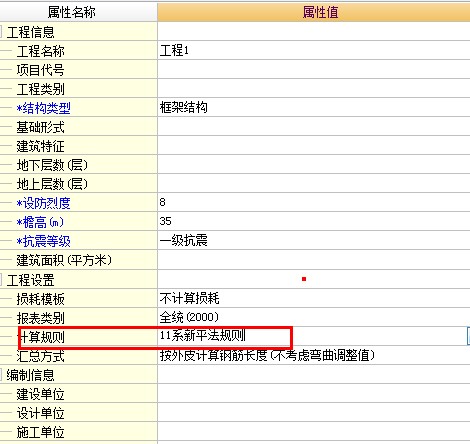Select the 不计算损耗 value cell
Screen dimensions: 470x444
314,298
